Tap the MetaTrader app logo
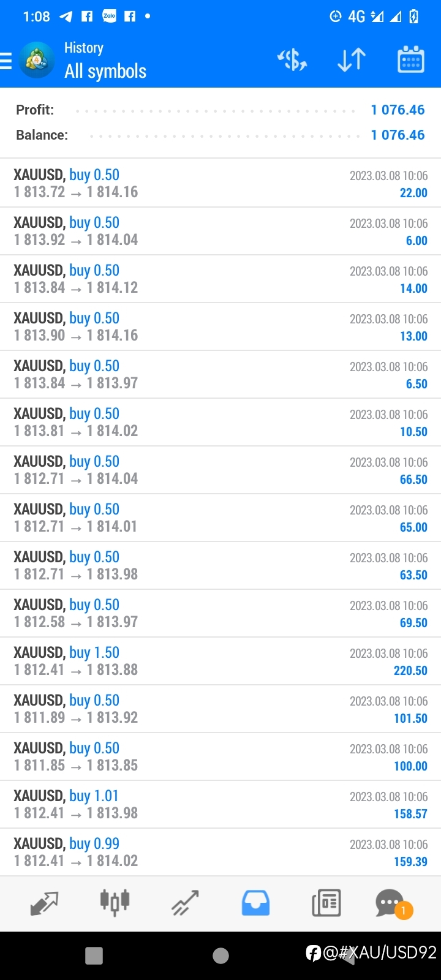Viewport: 441px width, 980px height. (37, 60)
